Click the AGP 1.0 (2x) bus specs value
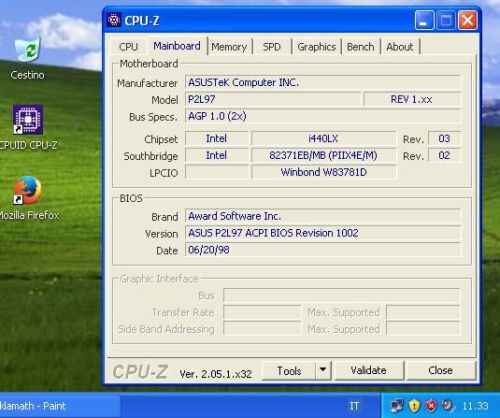The image size is (500, 418). pyautogui.click(x=323, y=116)
